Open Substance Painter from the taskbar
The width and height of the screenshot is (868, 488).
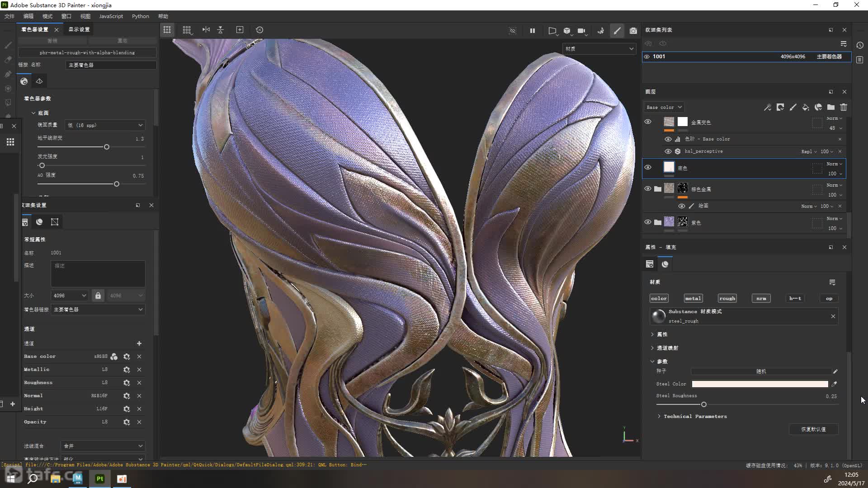(100, 479)
